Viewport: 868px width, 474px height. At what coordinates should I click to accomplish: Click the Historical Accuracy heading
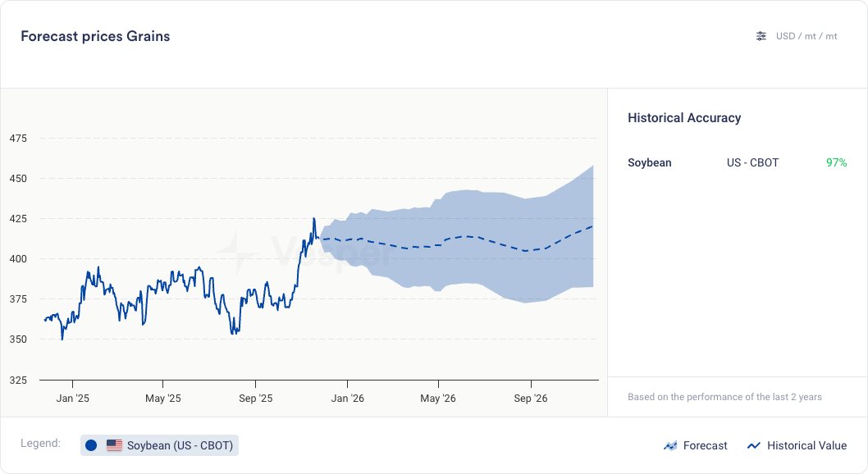[684, 118]
